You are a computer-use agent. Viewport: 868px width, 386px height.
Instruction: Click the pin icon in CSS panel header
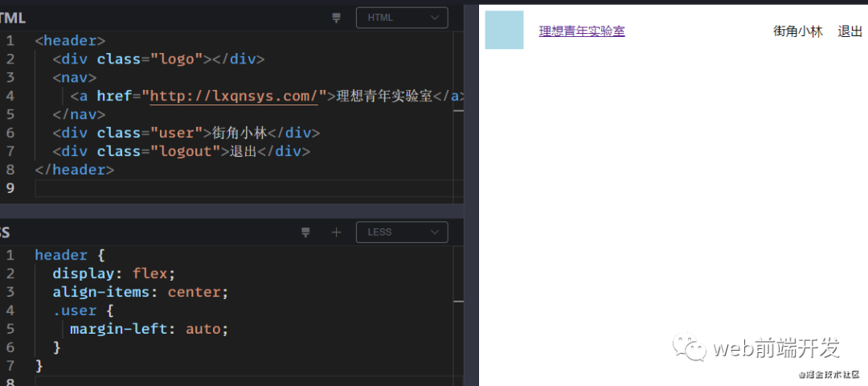pyautogui.click(x=305, y=232)
